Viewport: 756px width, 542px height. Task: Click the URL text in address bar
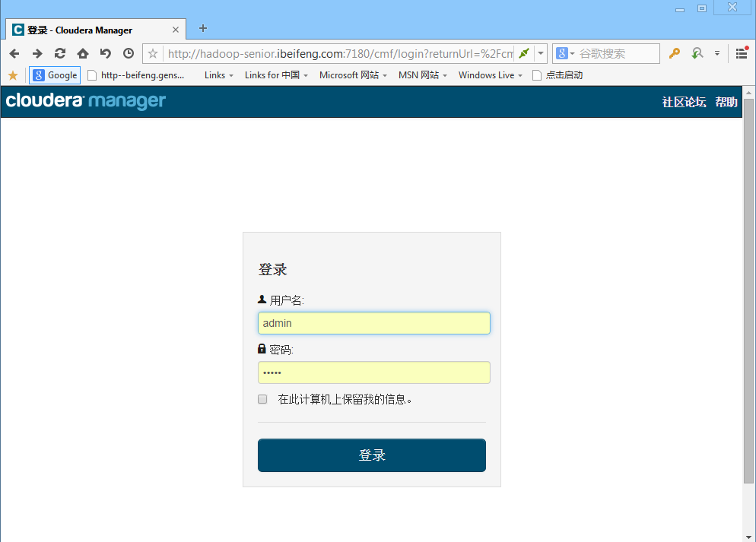click(341, 53)
